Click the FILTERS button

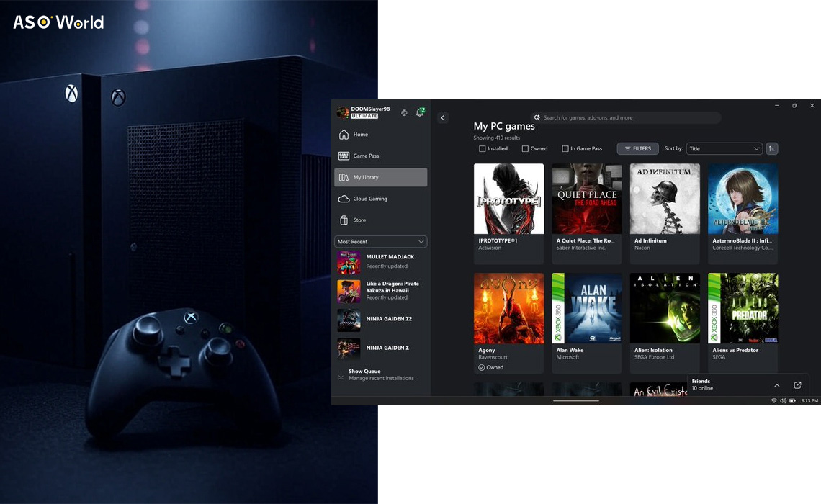tap(638, 148)
